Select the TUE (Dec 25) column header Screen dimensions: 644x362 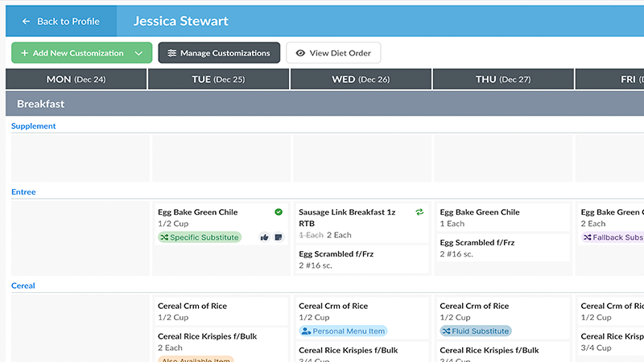coord(218,79)
